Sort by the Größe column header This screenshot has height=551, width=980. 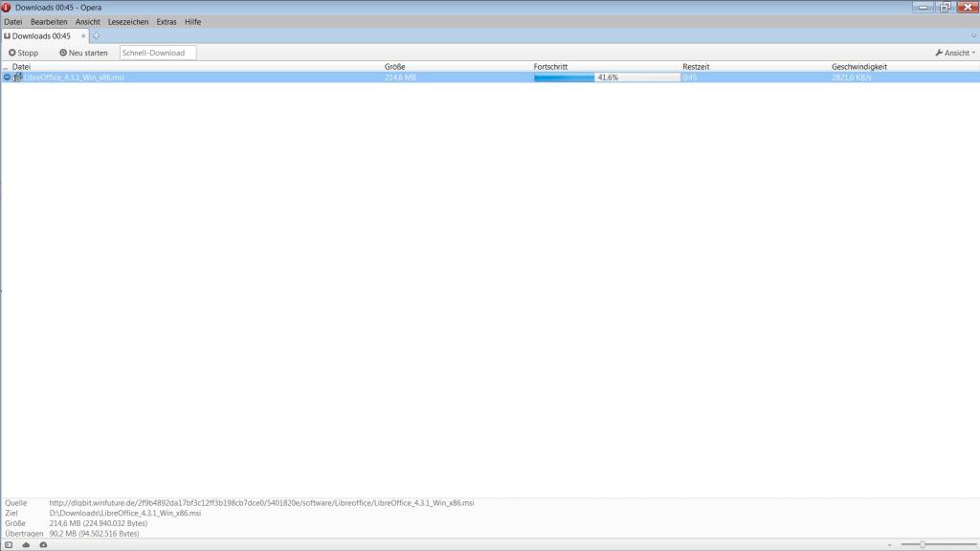(395, 67)
